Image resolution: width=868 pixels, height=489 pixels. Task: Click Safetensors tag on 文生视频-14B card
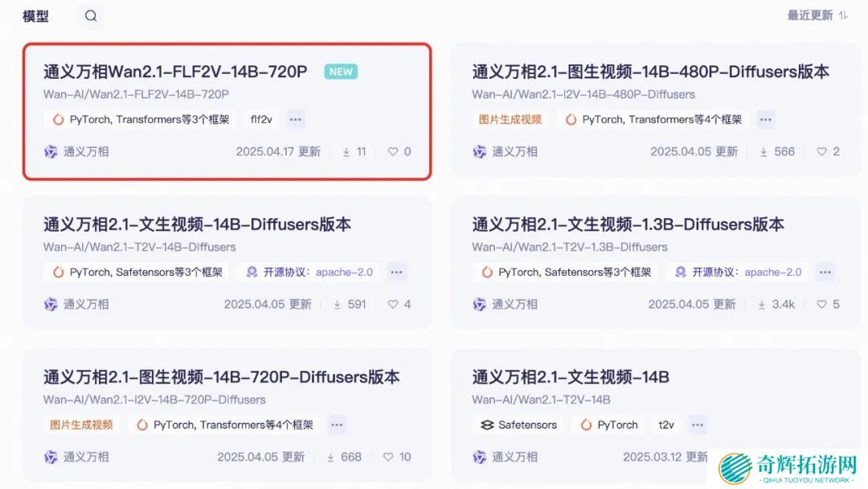click(x=519, y=425)
